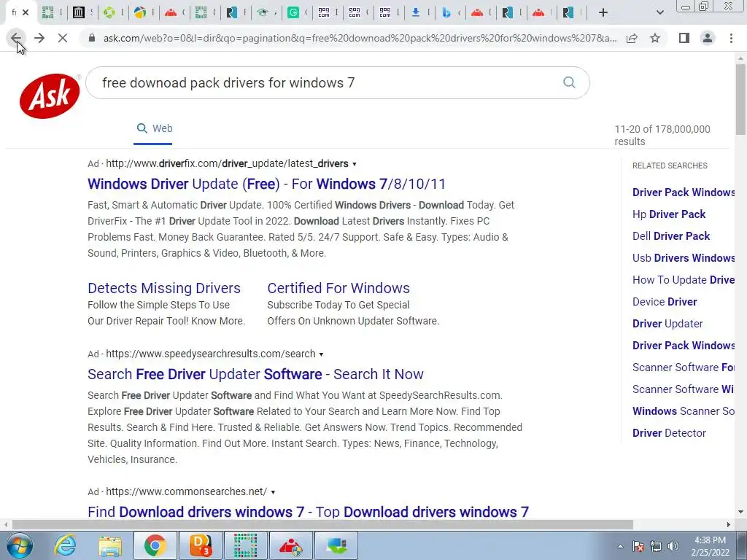747x560 pixels.
Task: Stop loading the page
Action: (63, 38)
